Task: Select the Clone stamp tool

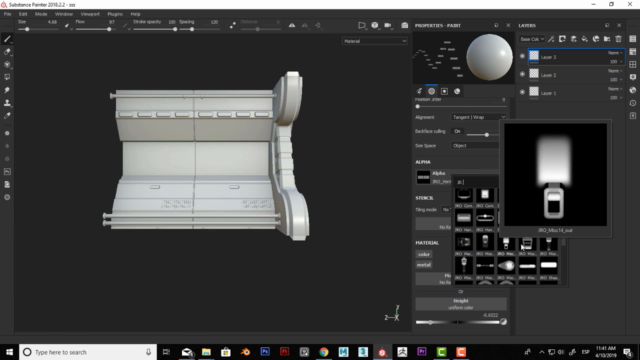Action: [x=7, y=103]
